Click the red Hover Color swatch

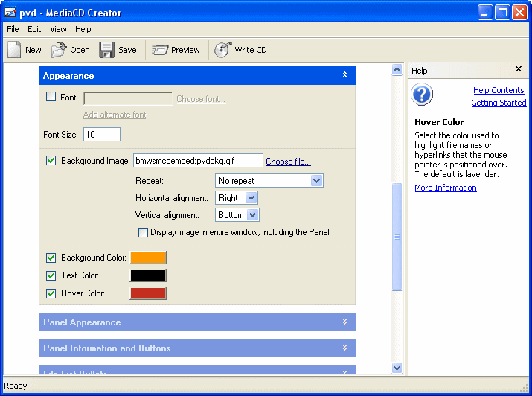[148, 293]
